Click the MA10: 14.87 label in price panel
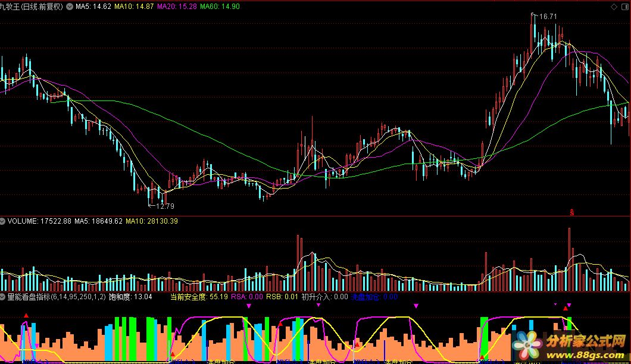Viewport: 631px width, 364px height. 134,7
